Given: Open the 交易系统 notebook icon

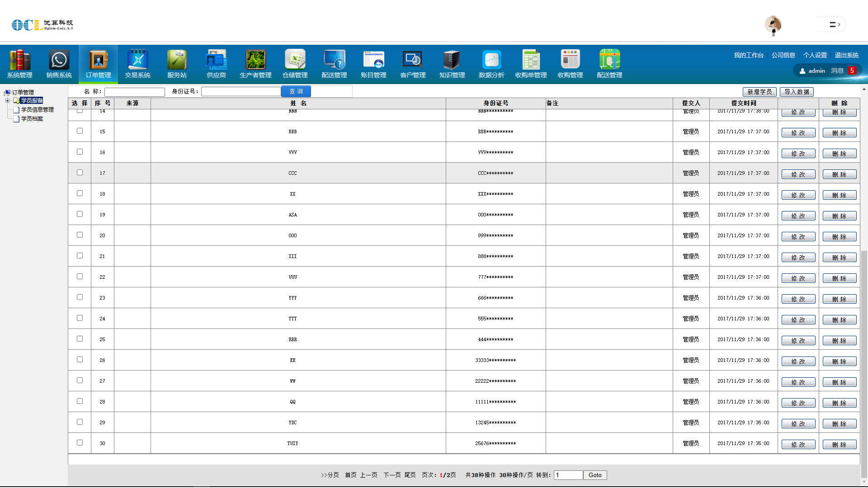Looking at the screenshot, I should click(137, 60).
